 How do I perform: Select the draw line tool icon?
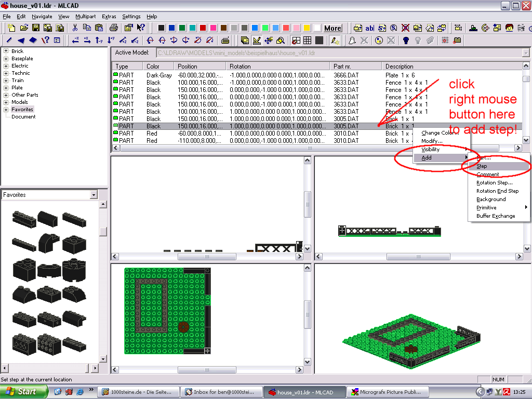(x=9, y=41)
